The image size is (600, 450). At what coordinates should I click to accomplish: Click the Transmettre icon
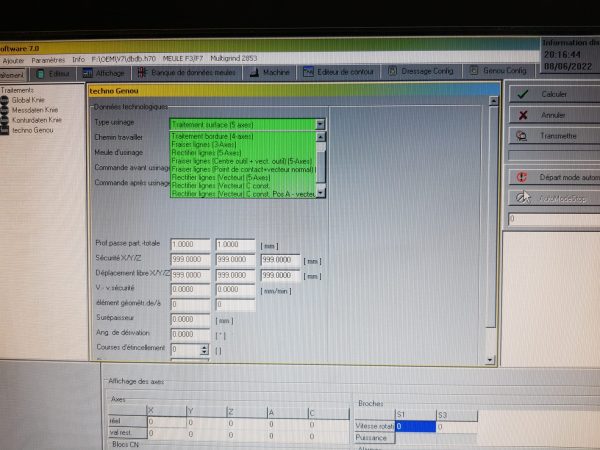[523, 136]
